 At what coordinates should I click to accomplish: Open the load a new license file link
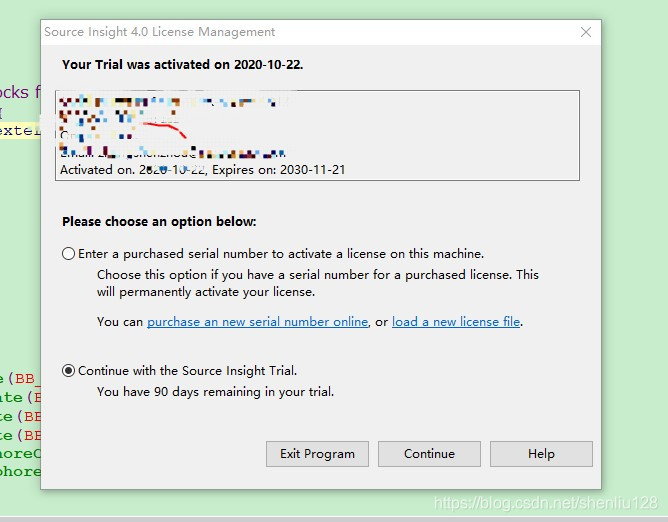pyautogui.click(x=456, y=322)
